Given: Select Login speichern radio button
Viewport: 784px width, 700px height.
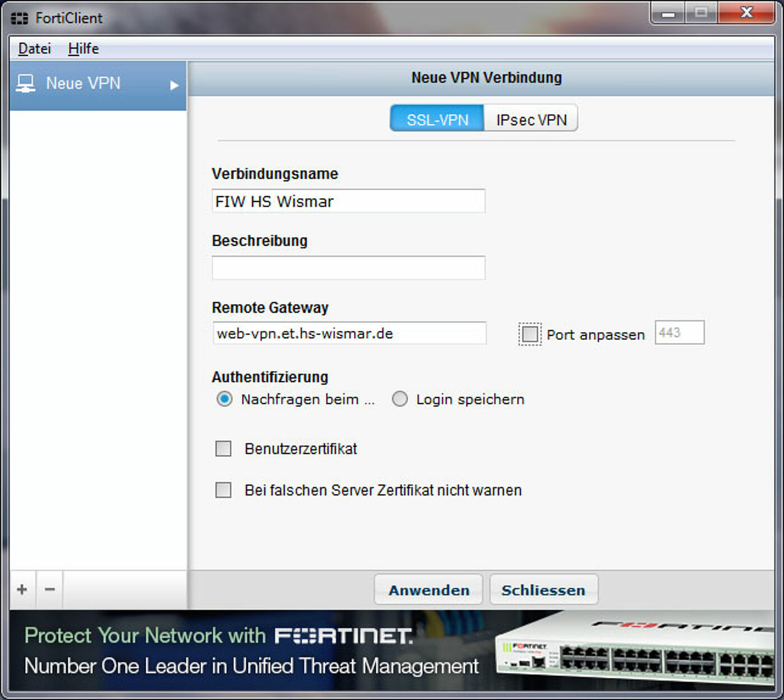Looking at the screenshot, I should click(x=400, y=399).
